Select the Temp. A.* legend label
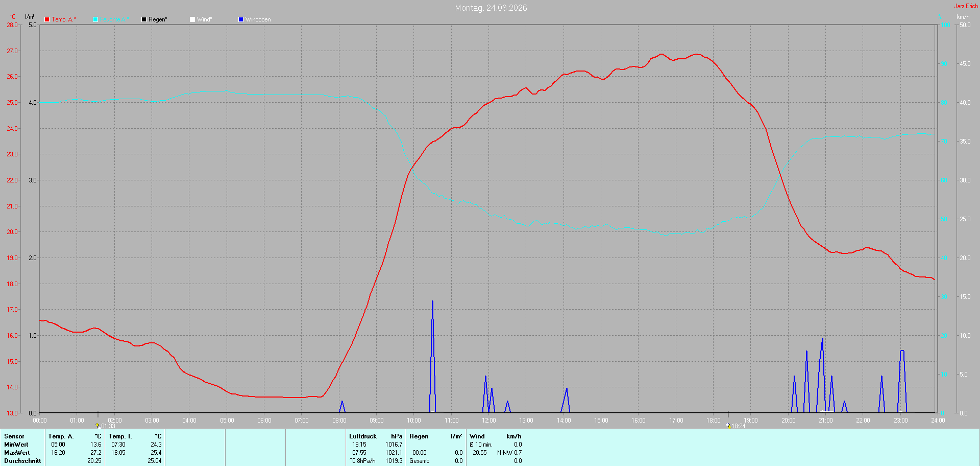Viewport: 980px width, 466px height. [63, 19]
